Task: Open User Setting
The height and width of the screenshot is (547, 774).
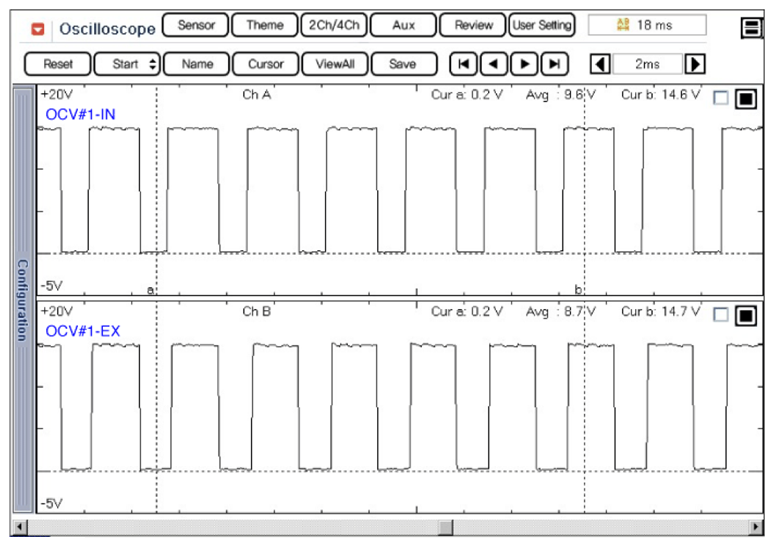Action: click(x=542, y=25)
